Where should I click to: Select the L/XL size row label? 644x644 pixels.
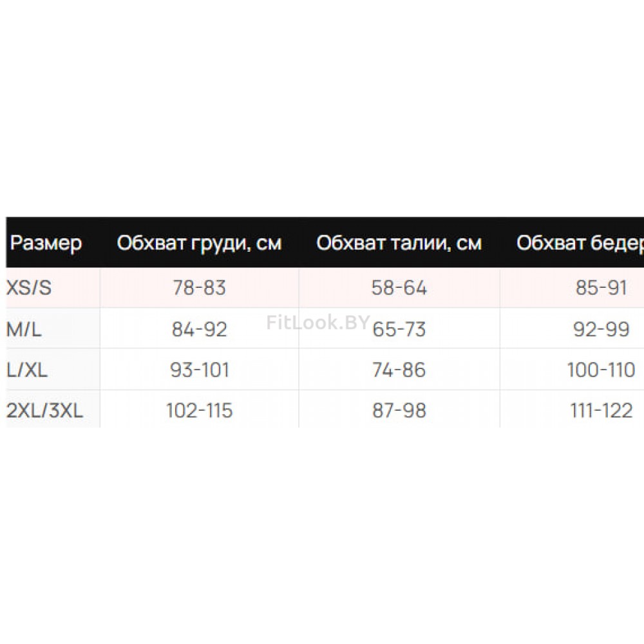[x=26, y=370]
